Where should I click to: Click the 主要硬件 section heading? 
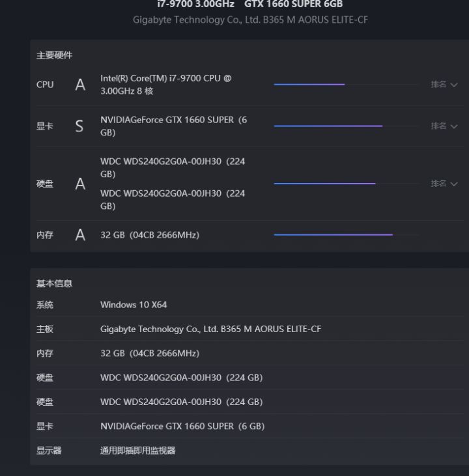point(54,55)
